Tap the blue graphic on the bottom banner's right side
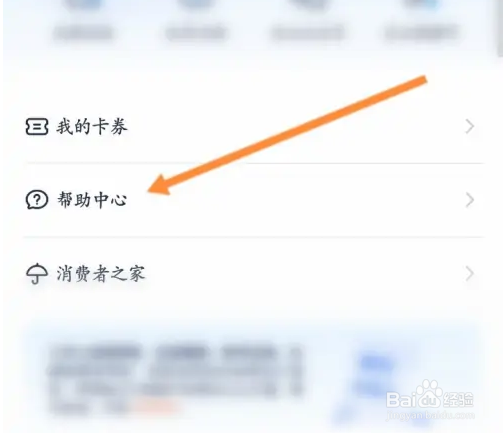Image resolution: width=503 pixels, height=433 pixels. (377, 373)
